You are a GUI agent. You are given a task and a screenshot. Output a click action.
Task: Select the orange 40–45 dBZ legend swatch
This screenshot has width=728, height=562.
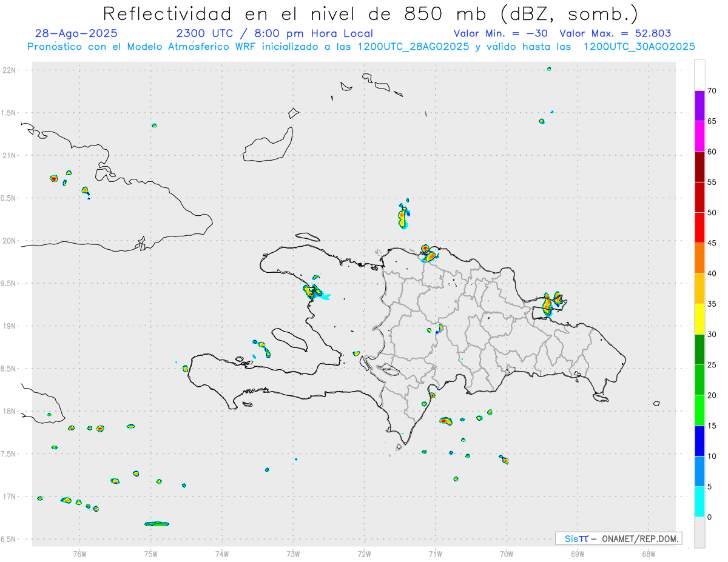[x=699, y=258]
